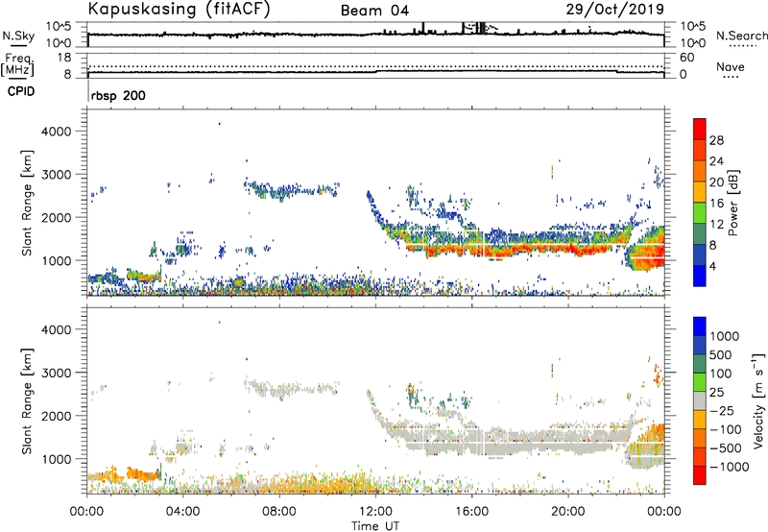This screenshot has width=768, height=532.
Task: Select the Time UT axis title
Action: [375, 526]
